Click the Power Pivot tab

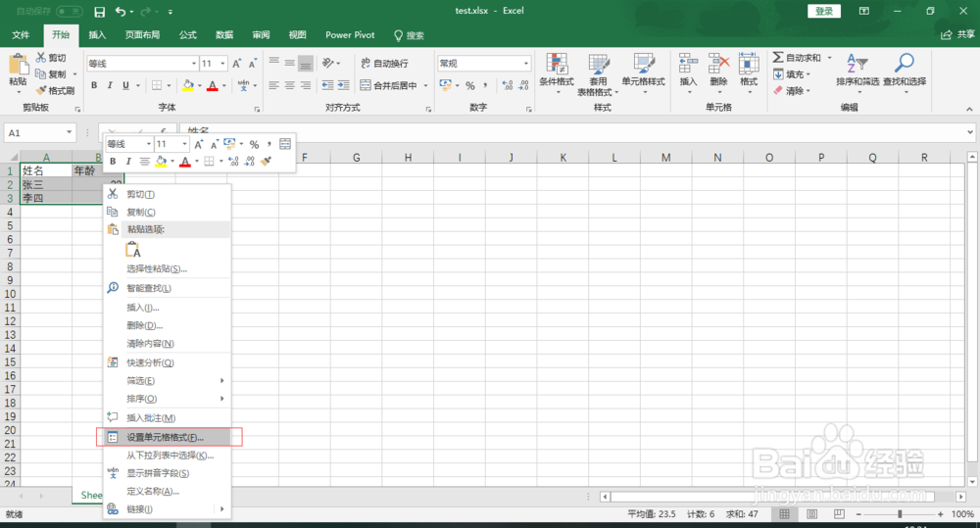[x=350, y=35]
